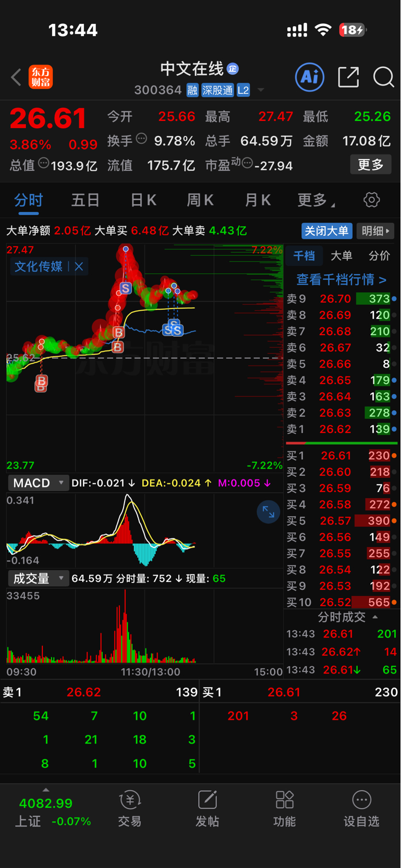Viewport: 401px width, 868px height.
Task: Open chart settings gear icon
Action: click(x=371, y=200)
